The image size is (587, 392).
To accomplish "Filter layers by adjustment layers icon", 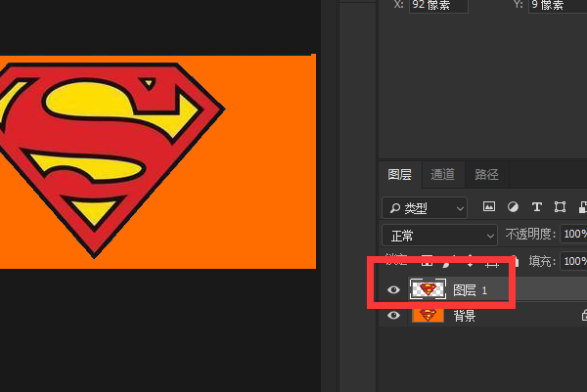I will point(513,207).
